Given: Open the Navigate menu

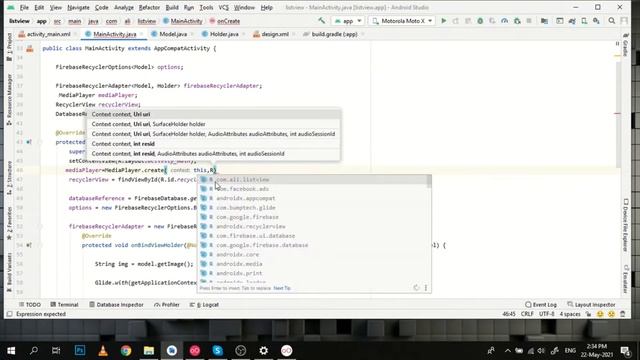Looking at the screenshot, I should click(x=78, y=7).
